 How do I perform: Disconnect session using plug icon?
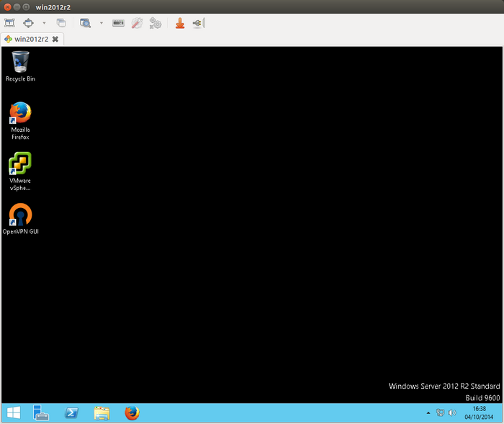tap(198, 23)
